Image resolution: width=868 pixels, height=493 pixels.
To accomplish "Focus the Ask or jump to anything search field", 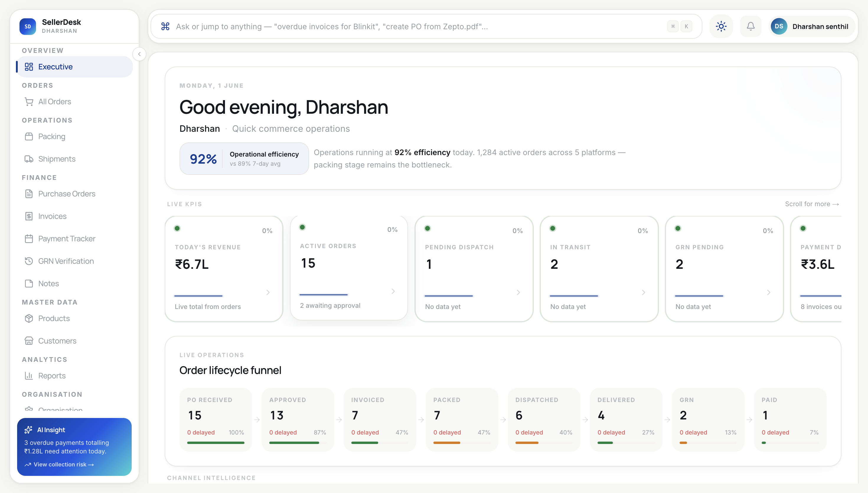I will 426,26.
